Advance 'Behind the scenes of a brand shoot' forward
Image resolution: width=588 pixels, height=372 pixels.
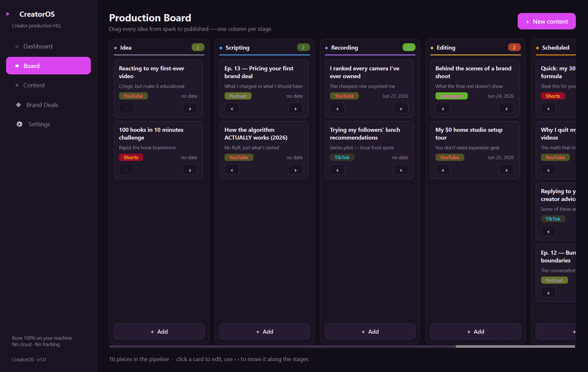506,108
